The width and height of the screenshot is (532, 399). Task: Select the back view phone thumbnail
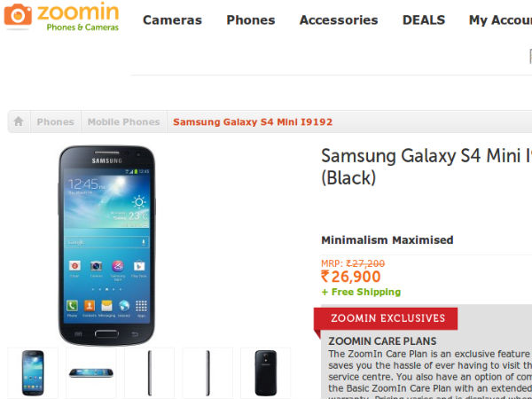click(265, 373)
